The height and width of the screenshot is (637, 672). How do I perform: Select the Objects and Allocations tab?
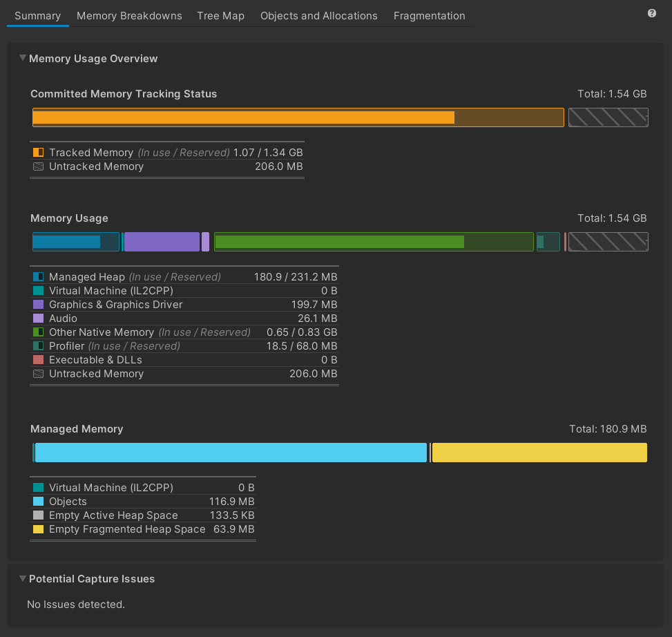coord(318,15)
